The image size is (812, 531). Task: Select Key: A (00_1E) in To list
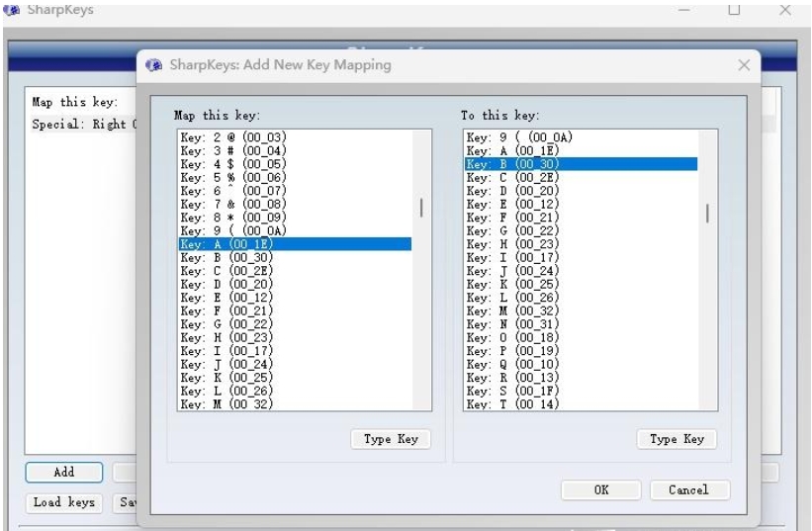[581, 150]
